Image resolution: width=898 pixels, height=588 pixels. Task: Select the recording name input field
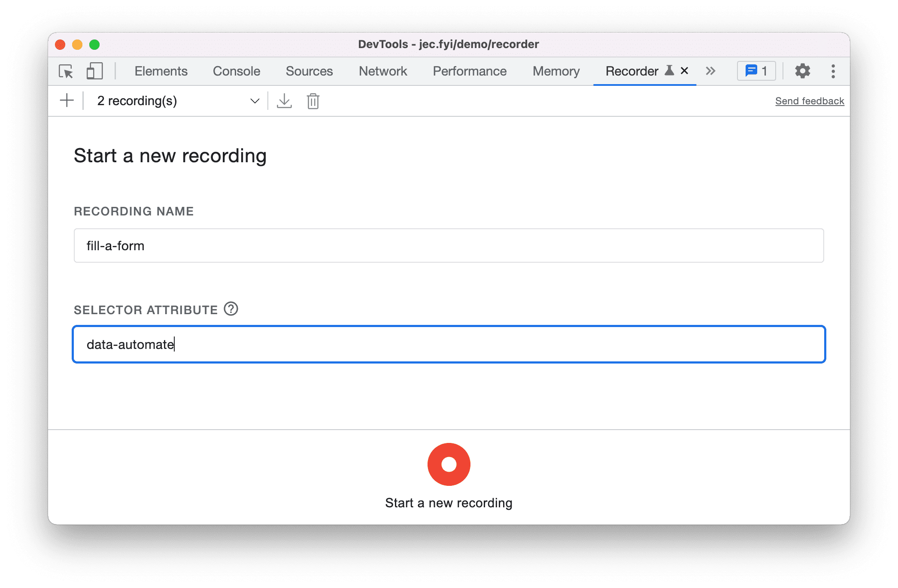pyautogui.click(x=448, y=247)
